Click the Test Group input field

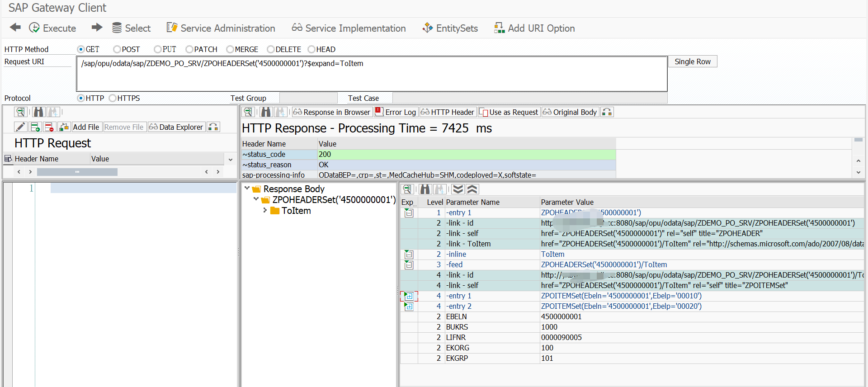click(x=308, y=98)
